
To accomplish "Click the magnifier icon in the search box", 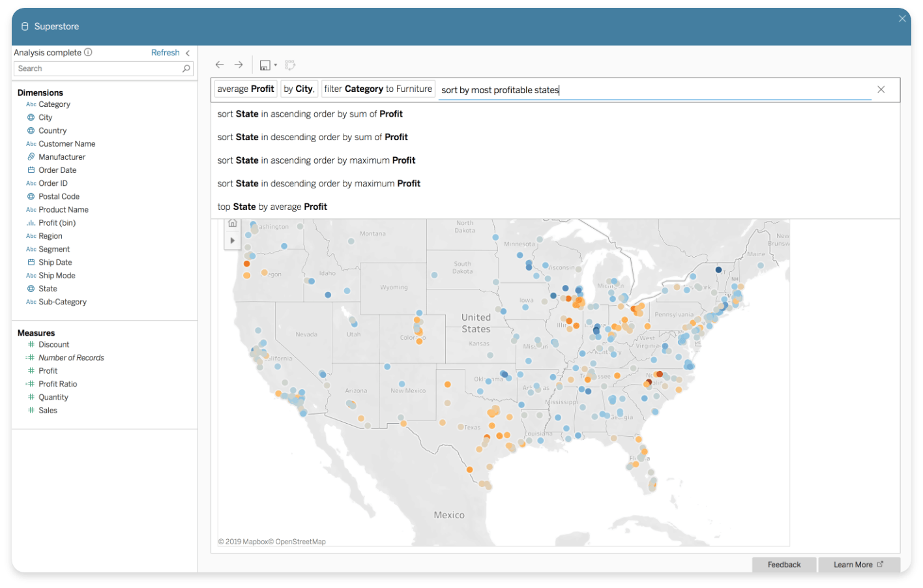I will 186,68.
